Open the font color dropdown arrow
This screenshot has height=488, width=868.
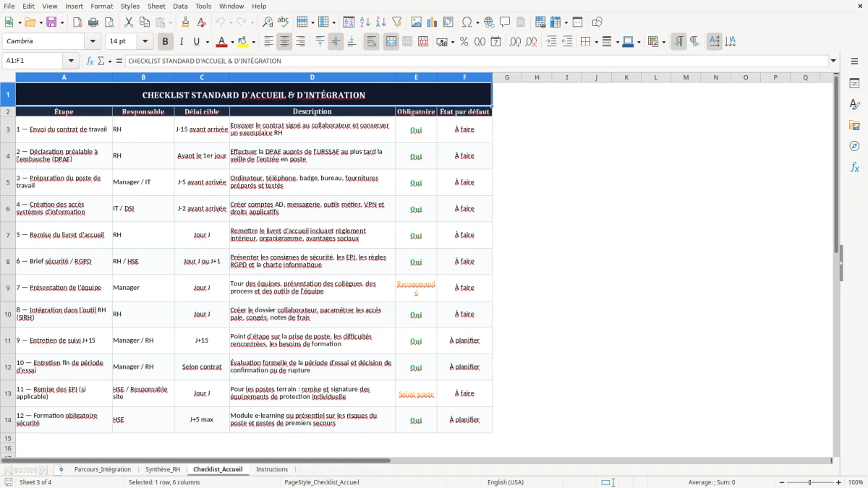pyautogui.click(x=233, y=42)
